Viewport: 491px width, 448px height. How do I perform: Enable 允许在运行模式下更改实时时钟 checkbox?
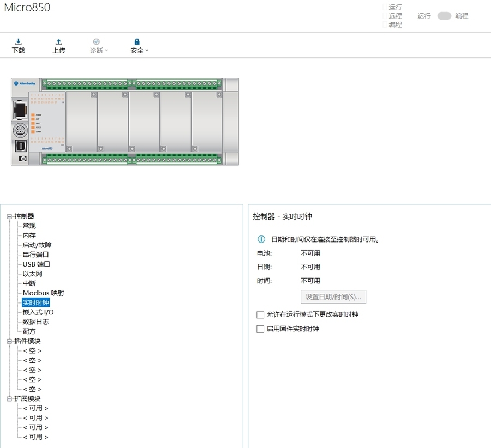click(x=260, y=314)
